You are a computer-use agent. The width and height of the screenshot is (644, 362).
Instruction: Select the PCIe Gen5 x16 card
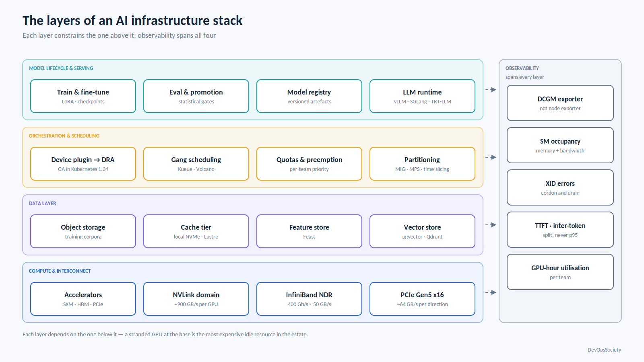tap(422, 299)
